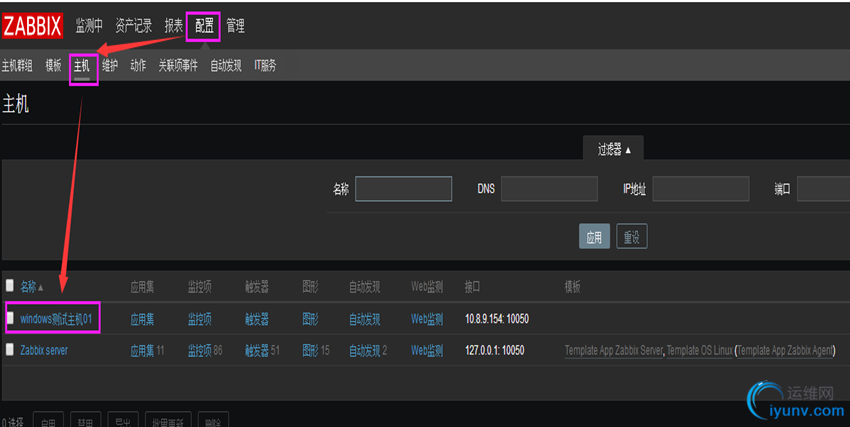Switch to 主机 submenu

click(82, 66)
